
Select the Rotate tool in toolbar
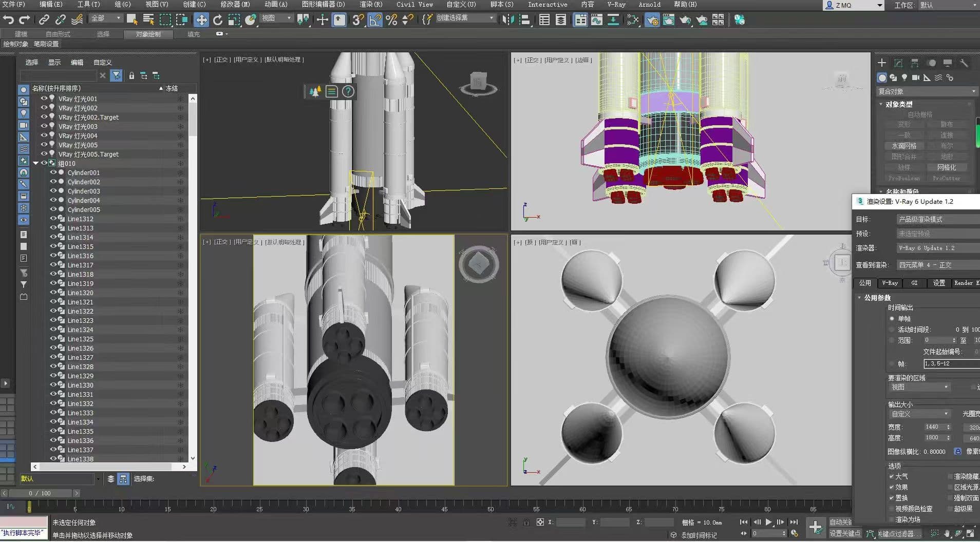click(x=218, y=20)
